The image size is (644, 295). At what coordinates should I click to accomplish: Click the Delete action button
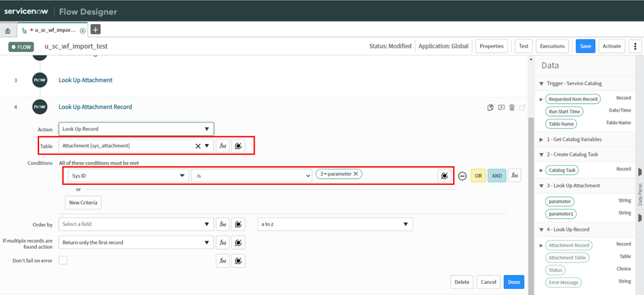462,282
